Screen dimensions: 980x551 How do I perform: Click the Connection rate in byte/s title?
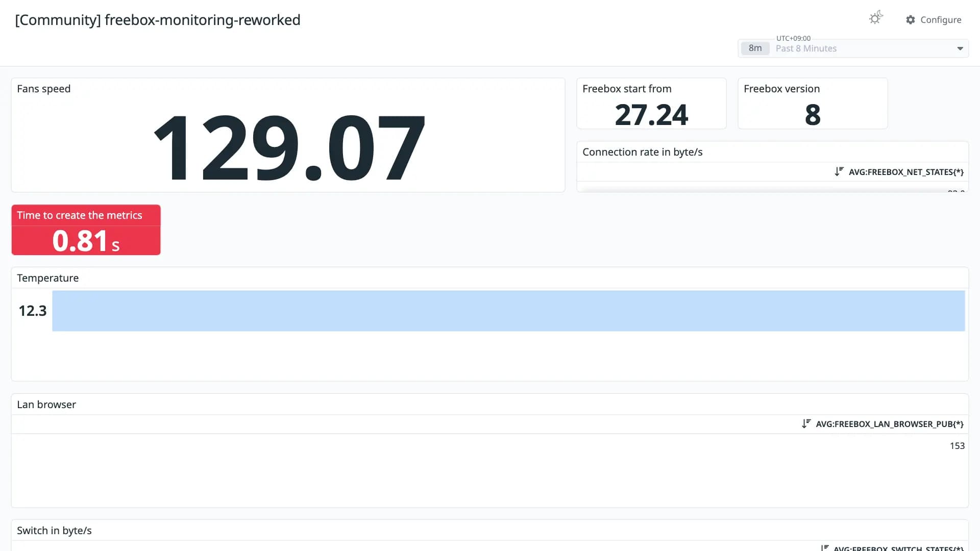pyautogui.click(x=642, y=152)
